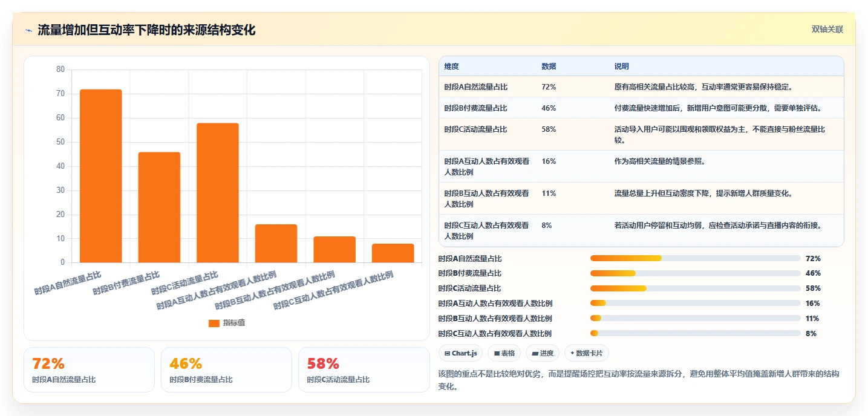Click progress list label 时段B付费流量占比

470,273
